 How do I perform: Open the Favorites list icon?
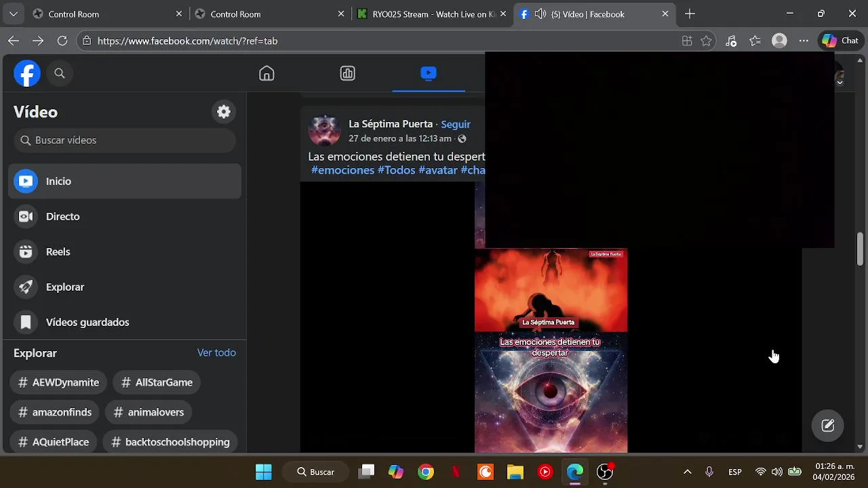[x=755, y=41]
